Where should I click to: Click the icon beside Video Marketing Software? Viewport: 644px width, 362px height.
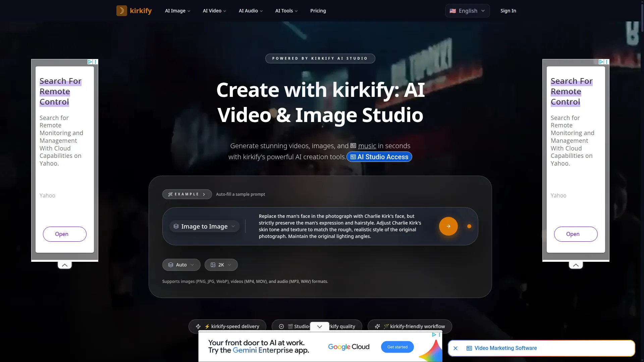tap(469, 348)
